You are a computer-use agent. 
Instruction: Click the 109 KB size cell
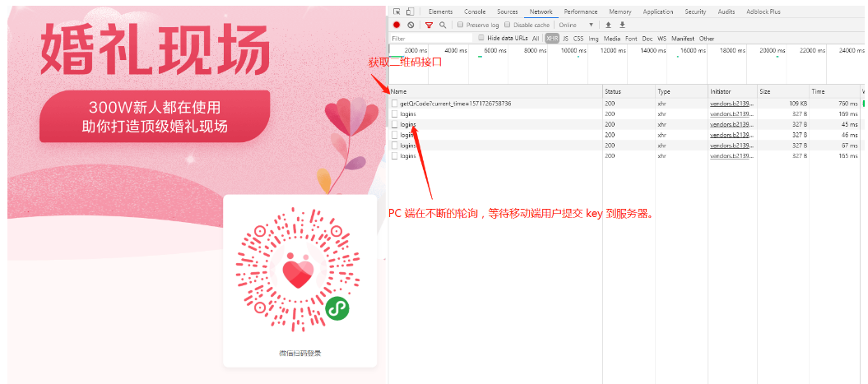pyautogui.click(x=798, y=104)
